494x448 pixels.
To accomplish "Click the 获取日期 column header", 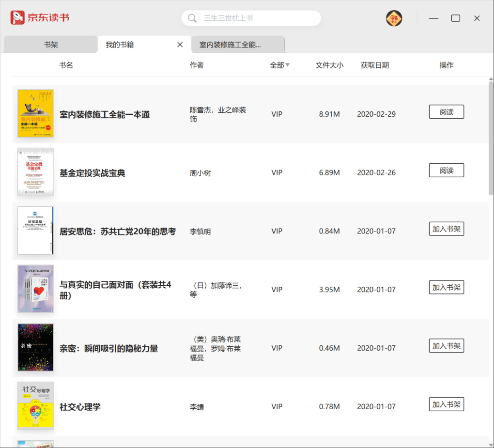I will (x=375, y=65).
